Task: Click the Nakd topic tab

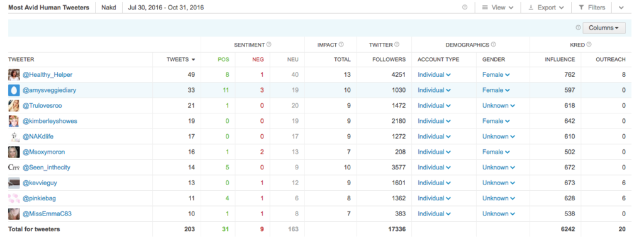Action: pyautogui.click(x=109, y=8)
